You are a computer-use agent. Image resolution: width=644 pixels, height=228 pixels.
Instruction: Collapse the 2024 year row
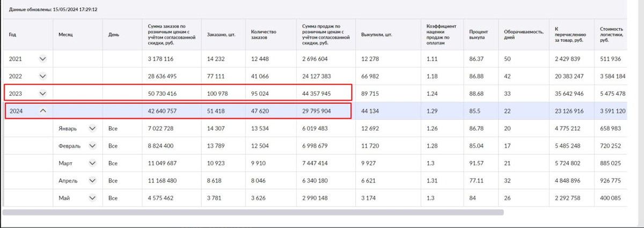[x=43, y=111]
